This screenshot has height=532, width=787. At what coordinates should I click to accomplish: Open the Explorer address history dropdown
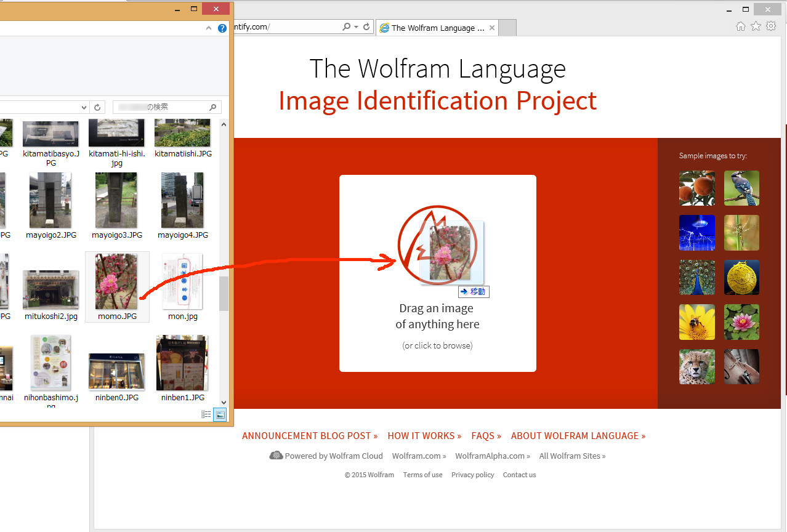click(x=84, y=107)
